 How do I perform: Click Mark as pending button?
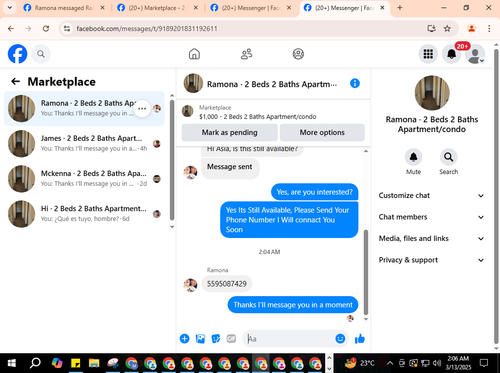point(229,132)
